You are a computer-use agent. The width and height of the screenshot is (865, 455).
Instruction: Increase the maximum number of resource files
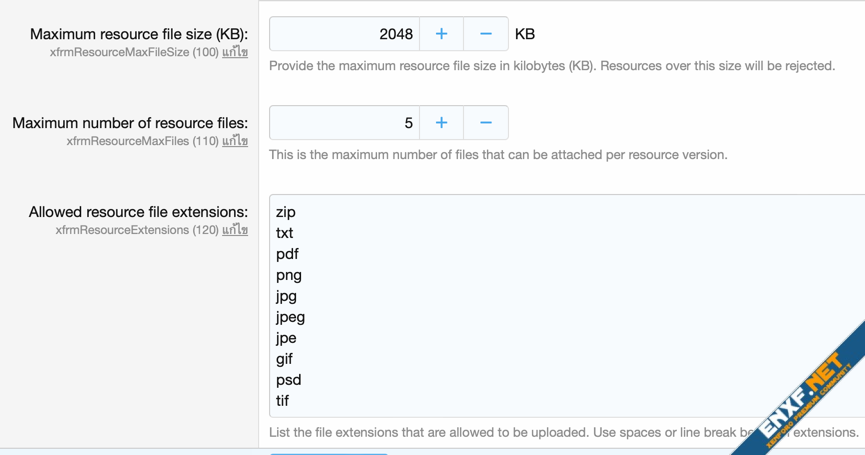point(441,123)
